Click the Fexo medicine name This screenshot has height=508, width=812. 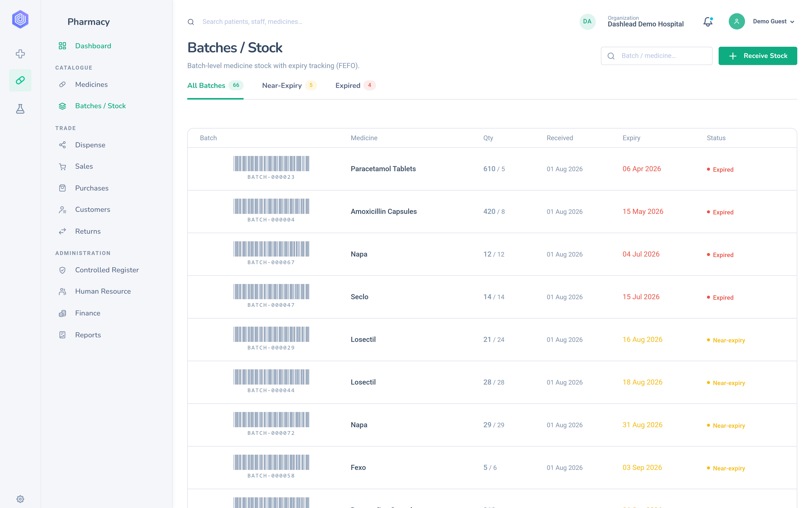point(358,467)
